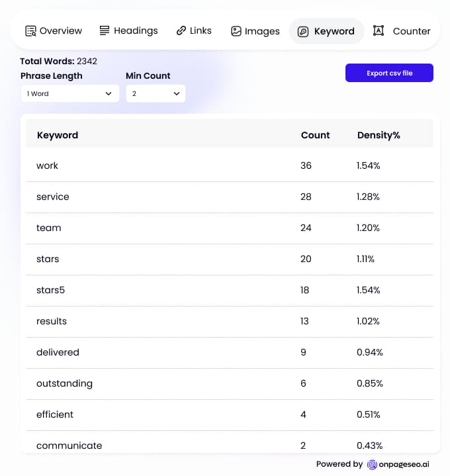Click the Links chain icon
The height and width of the screenshot is (476, 450).
[x=181, y=30]
